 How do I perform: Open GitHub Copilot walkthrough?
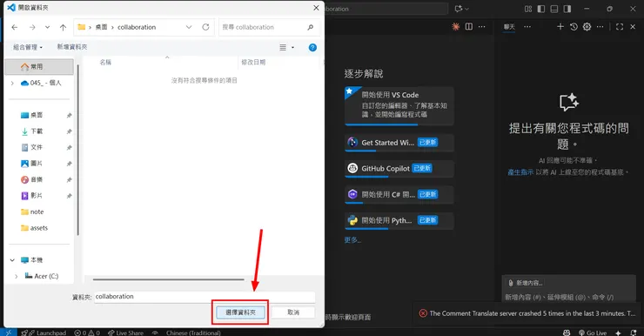(399, 168)
